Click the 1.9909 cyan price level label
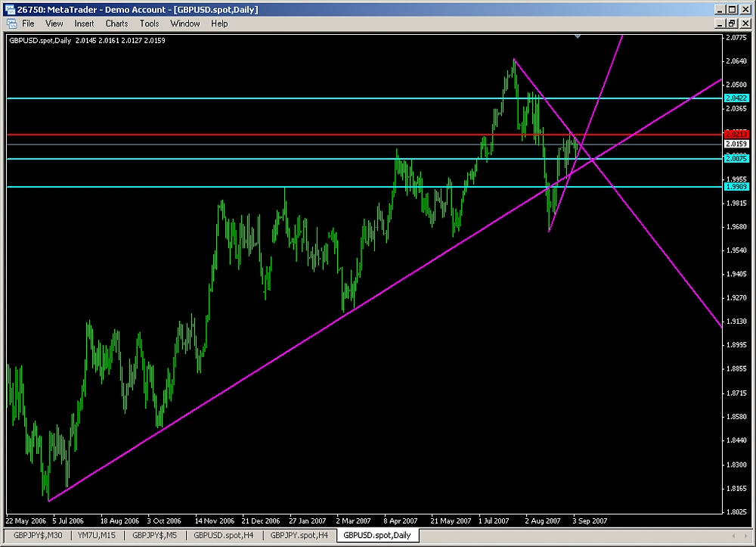The height and width of the screenshot is (547, 756). pos(736,186)
